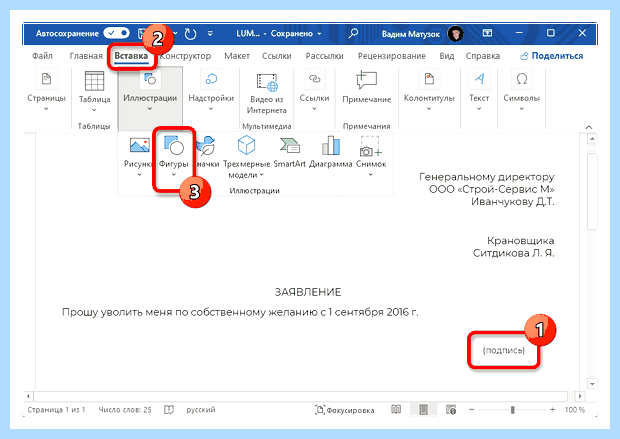Switch to the Макет tab
620x439 pixels.
coord(237,56)
